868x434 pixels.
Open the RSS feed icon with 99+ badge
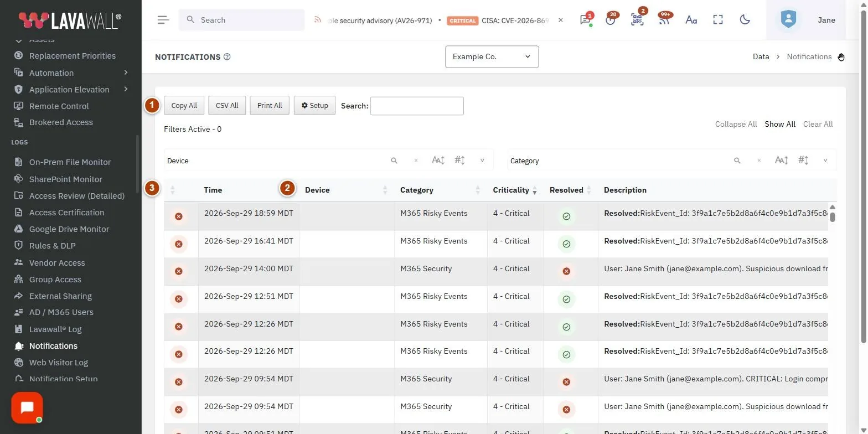click(x=664, y=20)
